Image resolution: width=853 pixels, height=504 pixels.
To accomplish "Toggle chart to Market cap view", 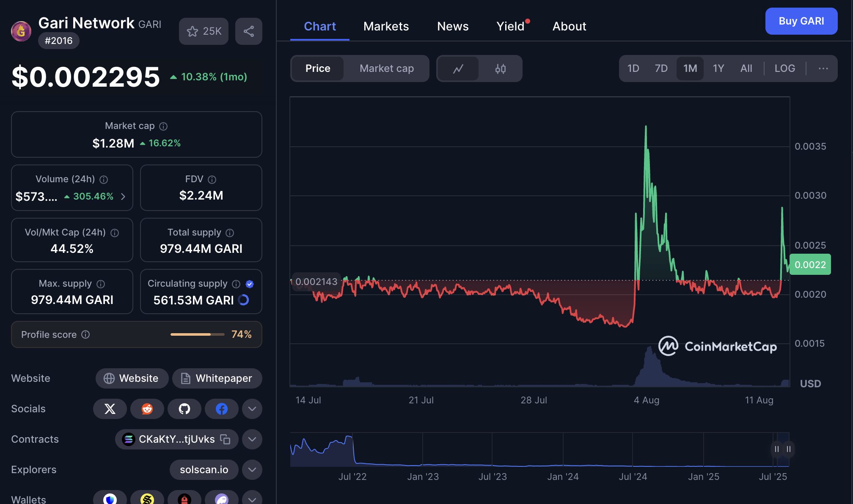I will point(387,68).
